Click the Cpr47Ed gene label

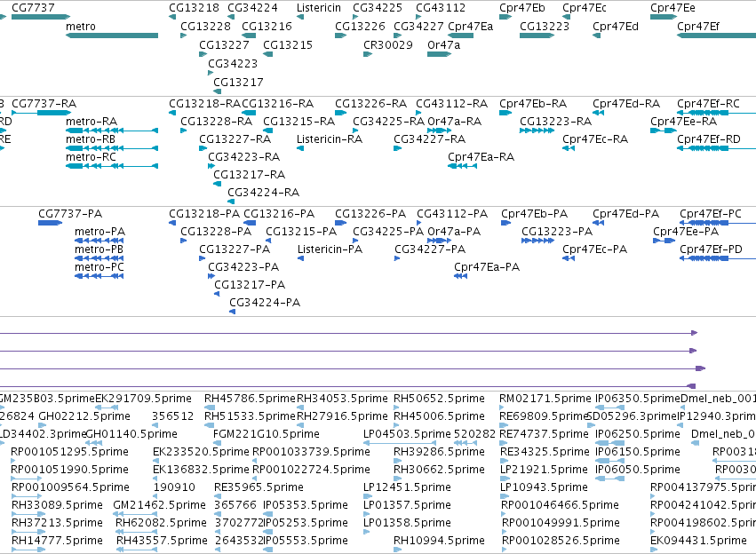click(x=616, y=27)
